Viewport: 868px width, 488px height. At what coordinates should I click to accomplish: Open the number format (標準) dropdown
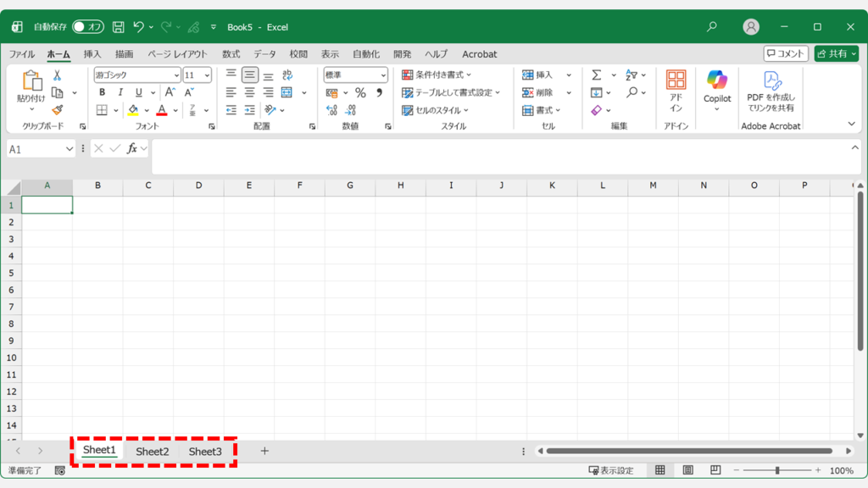click(x=383, y=75)
